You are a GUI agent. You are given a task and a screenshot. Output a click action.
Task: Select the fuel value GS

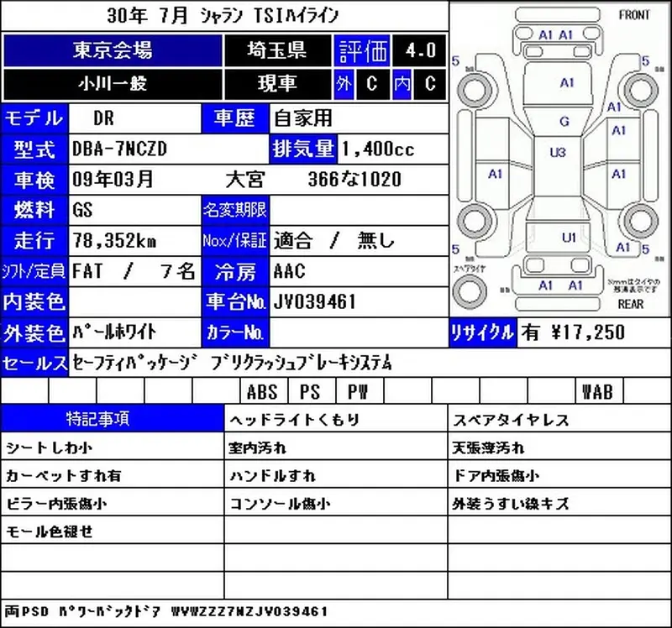point(82,211)
